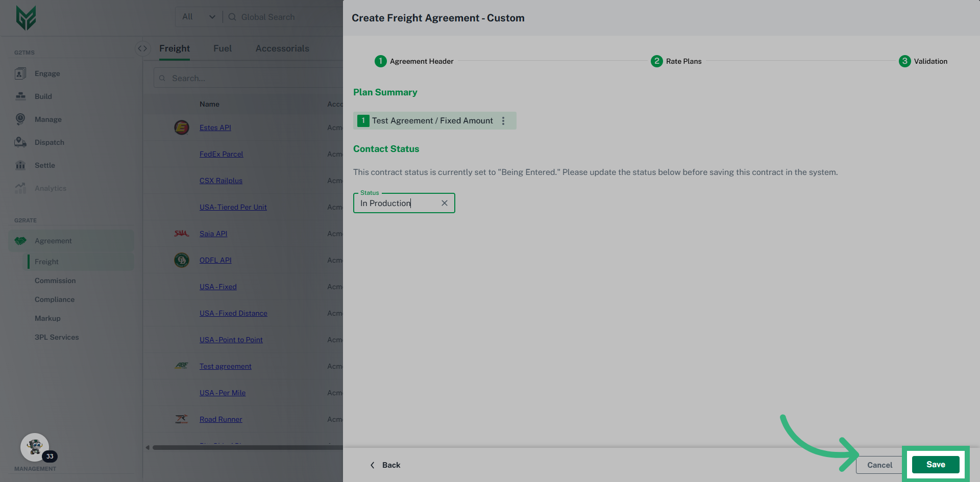Open the All search filter dropdown
The width and height of the screenshot is (980, 482).
point(199,17)
